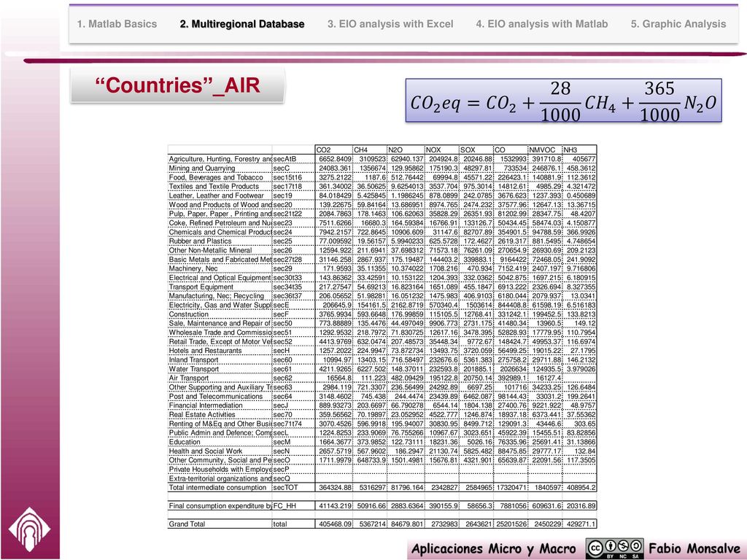Screen dimensions: 747x560
Task: Open the '1. Matlab Basics' tab
Action: [117, 24]
